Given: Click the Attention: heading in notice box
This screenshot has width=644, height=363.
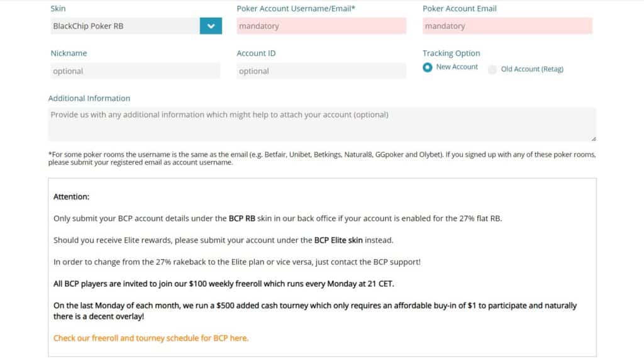Looking at the screenshot, I should pos(72,196).
